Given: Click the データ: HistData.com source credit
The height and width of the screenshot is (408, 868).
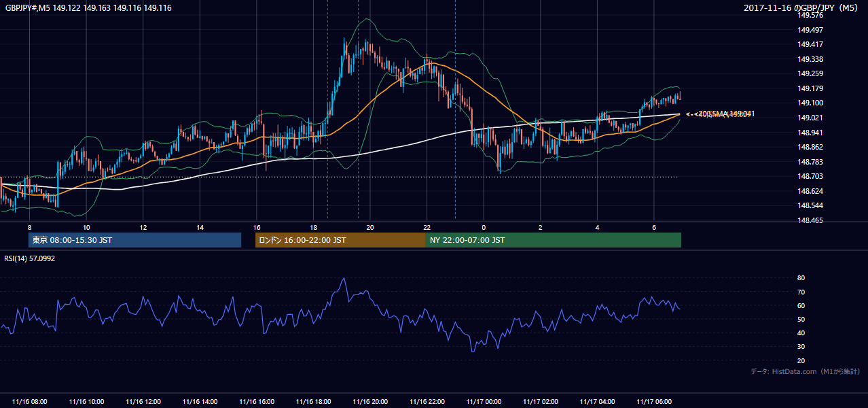Looking at the screenshot, I should 806,371.
